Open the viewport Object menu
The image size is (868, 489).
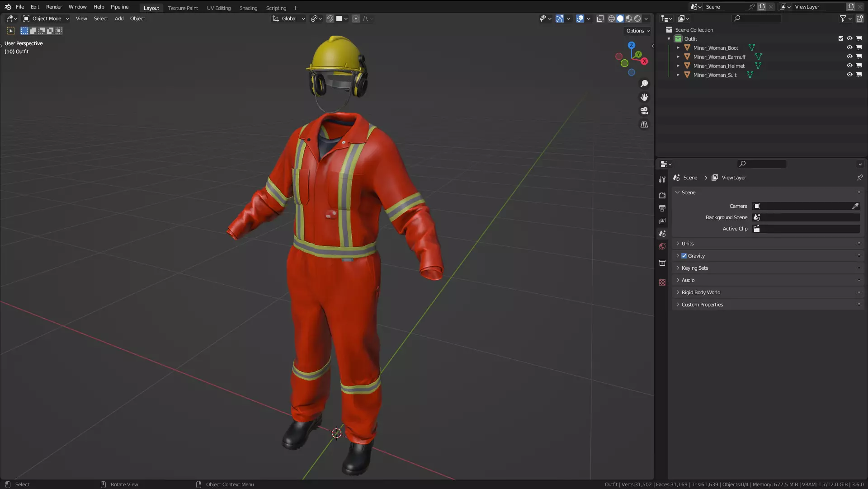(x=137, y=19)
